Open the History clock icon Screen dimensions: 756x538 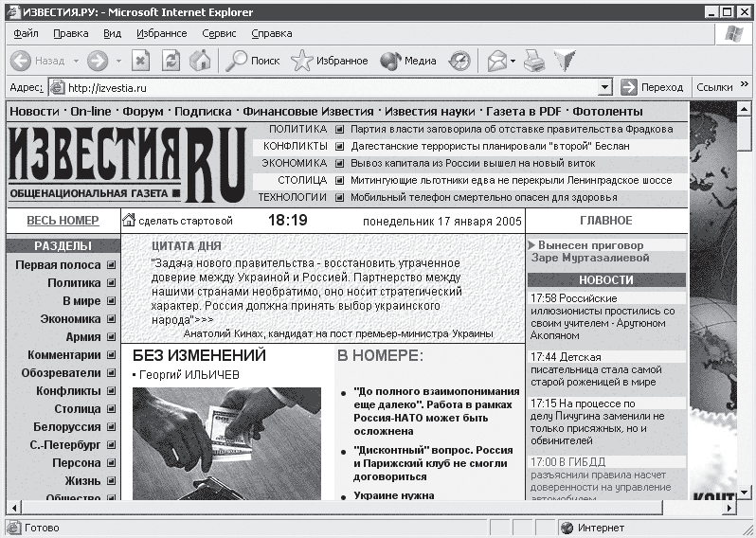coord(459,61)
